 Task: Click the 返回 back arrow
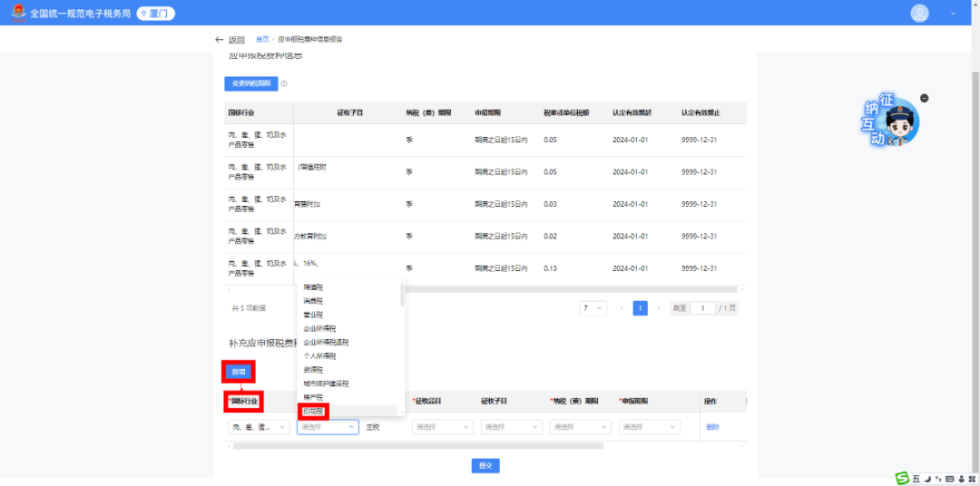tap(220, 40)
